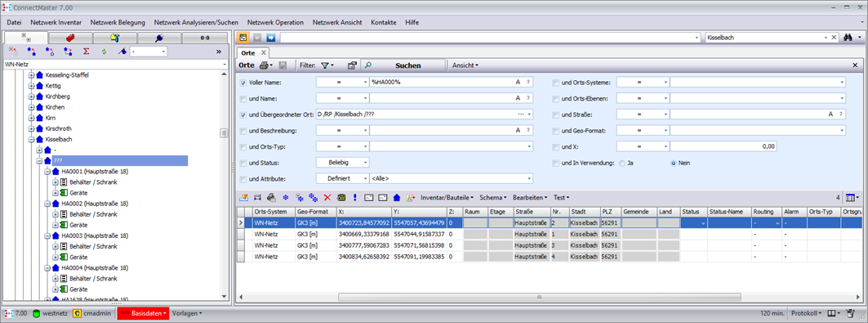Open the Schema menu button

coord(494,197)
